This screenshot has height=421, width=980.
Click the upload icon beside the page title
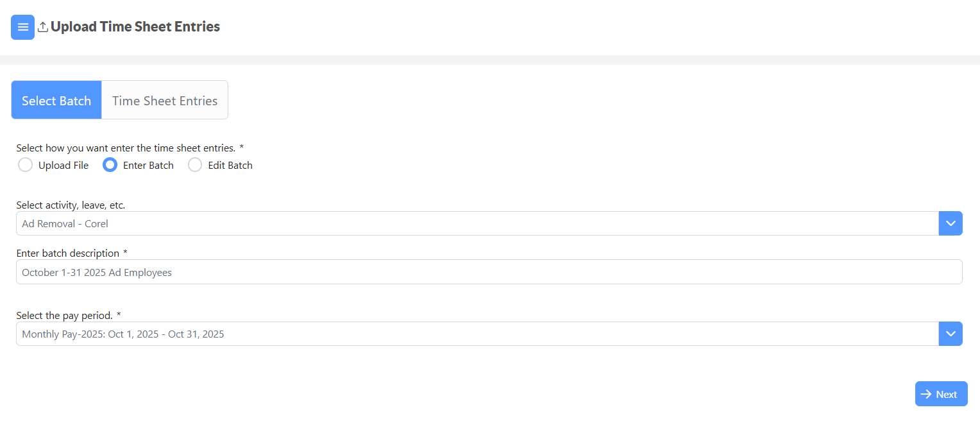(x=43, y=27)
